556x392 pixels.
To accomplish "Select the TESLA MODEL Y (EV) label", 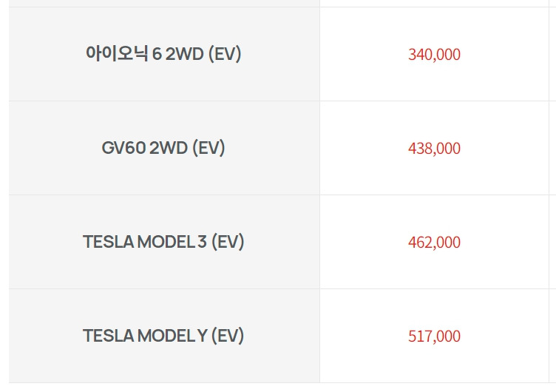I will coord(163,336).
